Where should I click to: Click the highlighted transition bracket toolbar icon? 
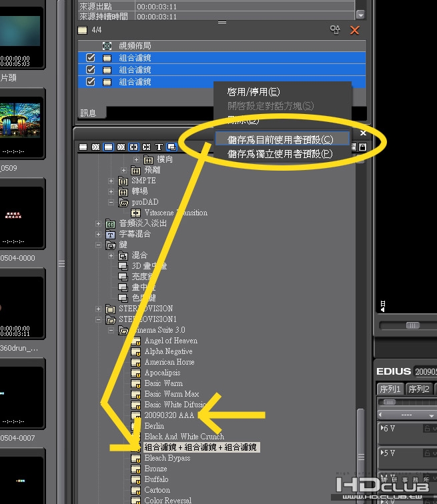[134, 147]
